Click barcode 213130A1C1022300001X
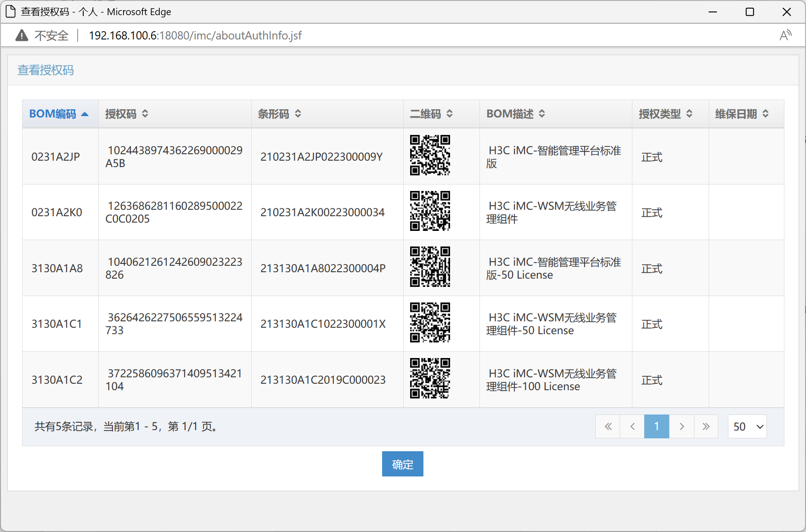This screenshot has height=532, width=806. click(323, 324)
